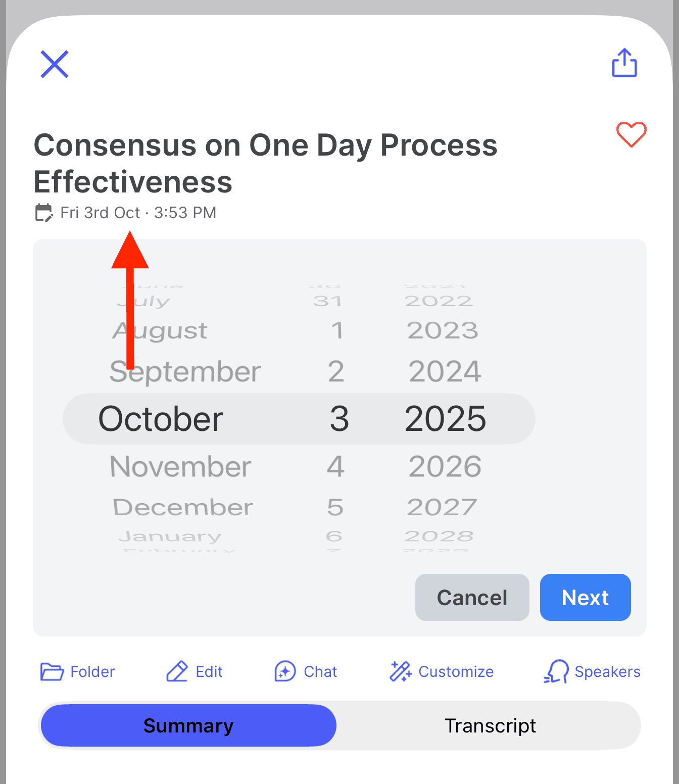The width and height of the screenshot is (679, 784).
Task: Choose 2026 in the year wheel
Action: [x=445, y=466]
